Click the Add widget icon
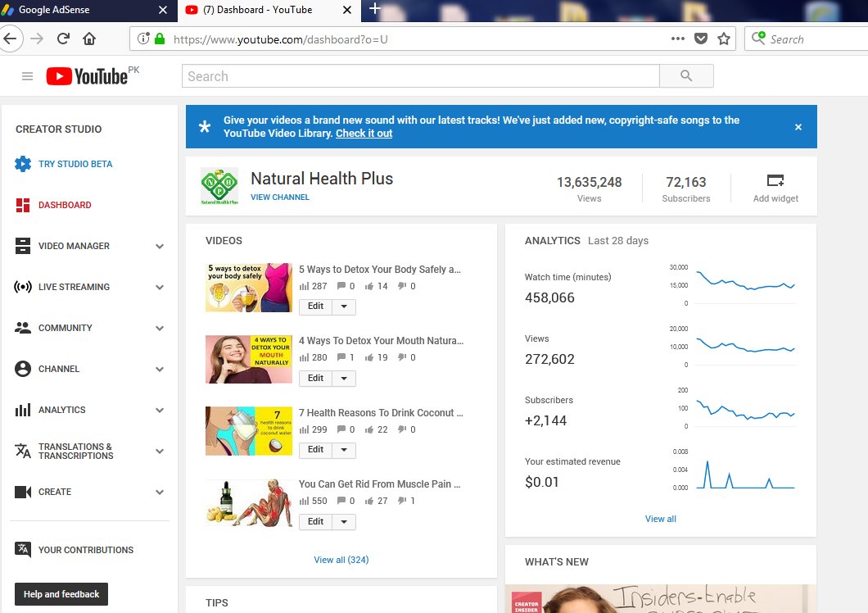The width and height of the screenshot is (868, 613). coord(775,180)
